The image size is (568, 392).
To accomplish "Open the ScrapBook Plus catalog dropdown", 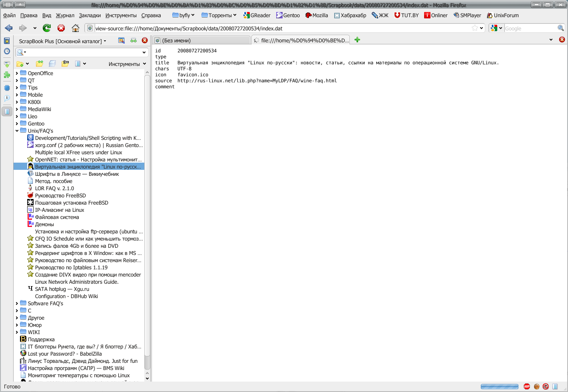I will [63, 41].
